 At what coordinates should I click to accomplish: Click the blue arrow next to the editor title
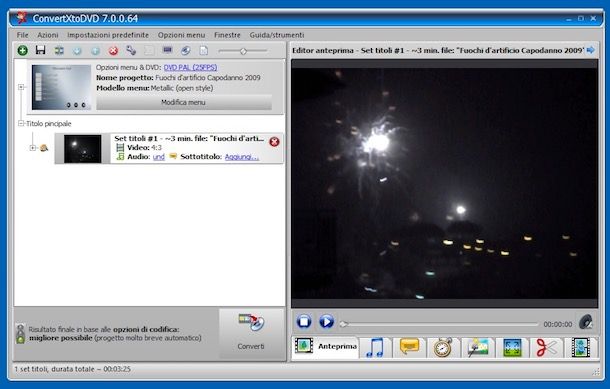coord(591,50)
